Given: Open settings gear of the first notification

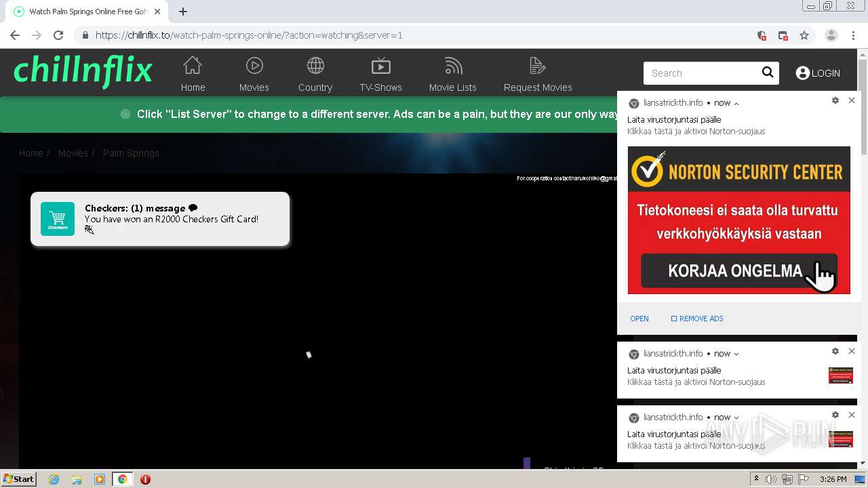Looking at the screenshot, I should point(835,100).
